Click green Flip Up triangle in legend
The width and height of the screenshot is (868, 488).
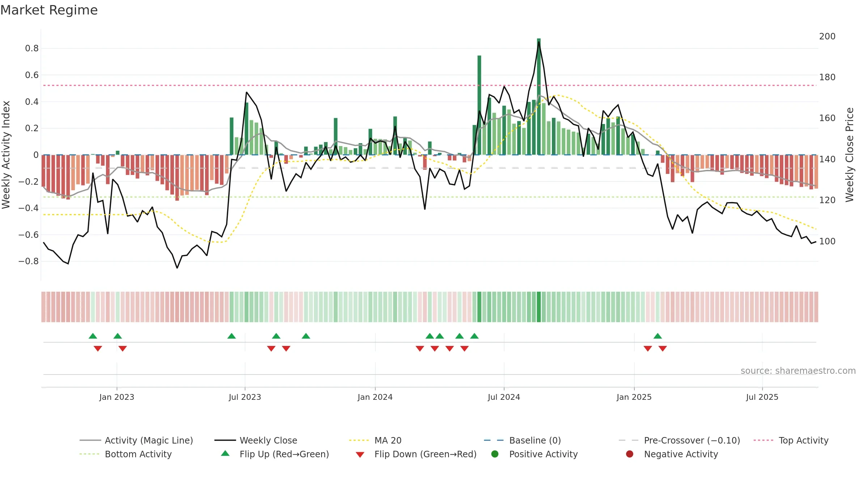pos(225,453)
